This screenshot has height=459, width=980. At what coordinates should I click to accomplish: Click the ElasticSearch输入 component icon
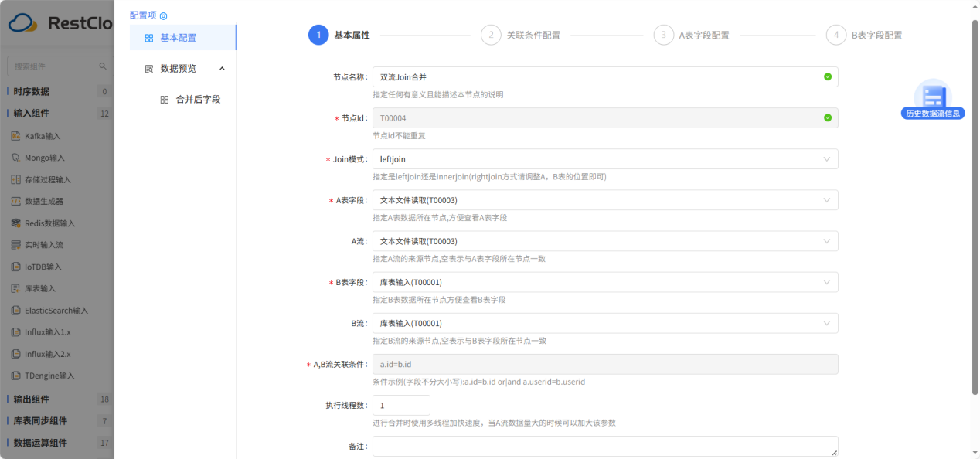16,311
